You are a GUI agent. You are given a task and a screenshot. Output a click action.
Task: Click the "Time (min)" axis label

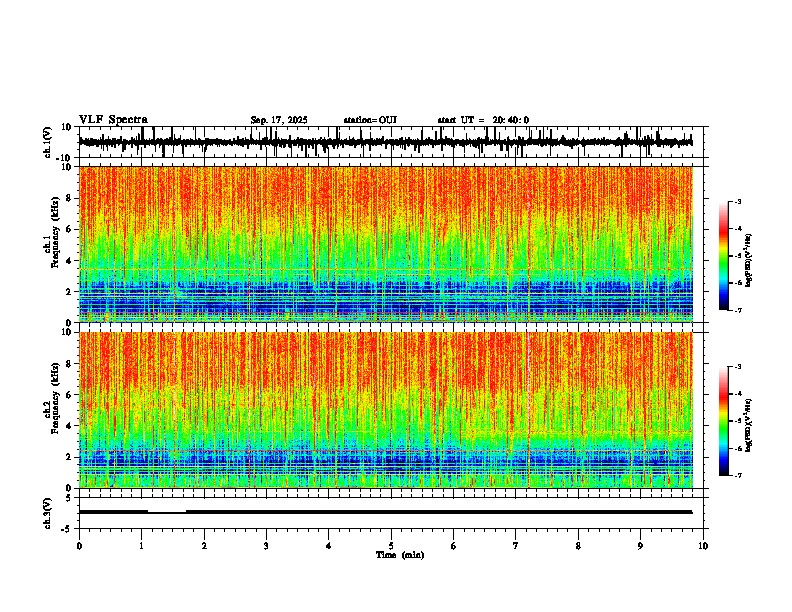(x=400, y=555)
